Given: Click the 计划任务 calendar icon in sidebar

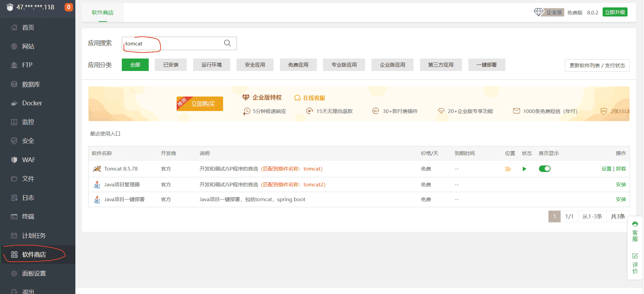Looking at the screenshot, I should click(14, 235).
